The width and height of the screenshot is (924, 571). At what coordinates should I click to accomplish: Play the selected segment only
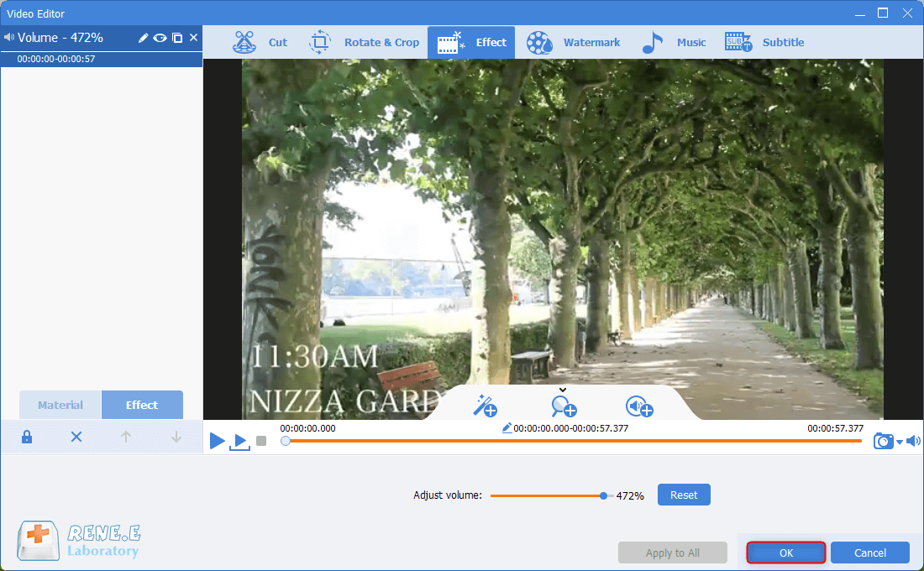pyautogui.click(x=240, y=442)
